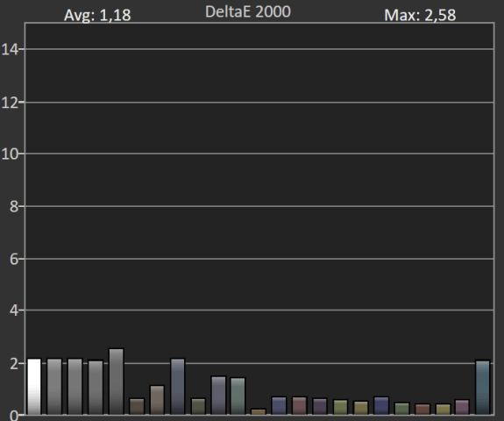The height and width of the screenshot is (421, 504).
Task: Click the "Max: 2,58" maximum value label
Action: click(x=420, y=15)
